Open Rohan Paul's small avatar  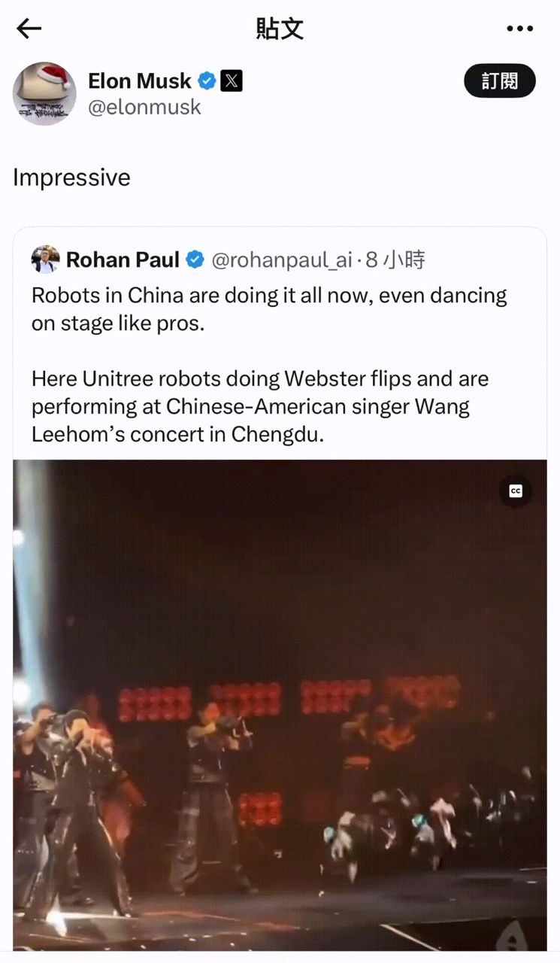(x=45, y=260)
